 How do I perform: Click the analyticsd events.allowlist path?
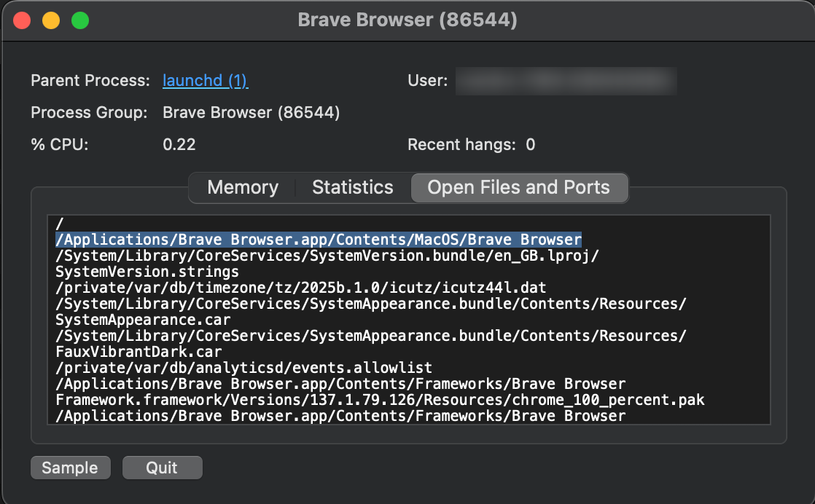pyautogui.click(x=243, y=368)
